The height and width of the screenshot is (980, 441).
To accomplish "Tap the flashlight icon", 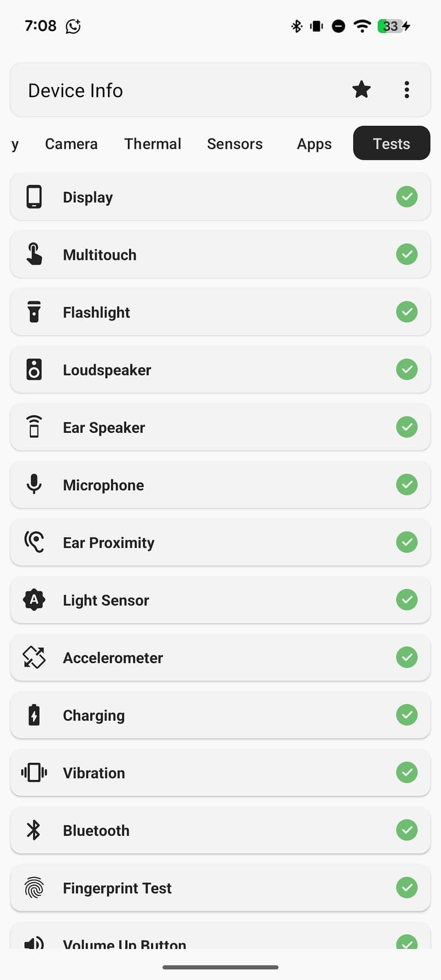I will 34,312.
